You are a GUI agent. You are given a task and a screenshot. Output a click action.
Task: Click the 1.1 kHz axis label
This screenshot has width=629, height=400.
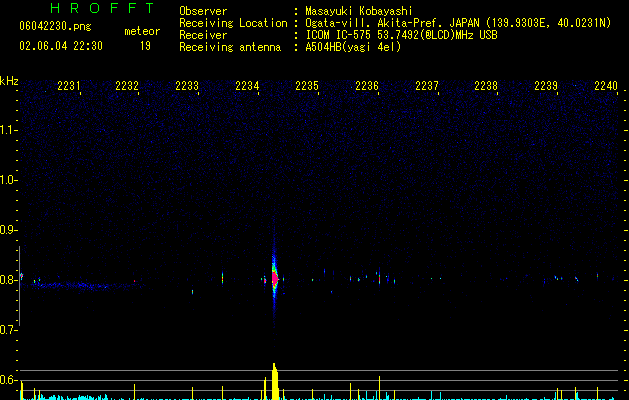click(8, 130)
